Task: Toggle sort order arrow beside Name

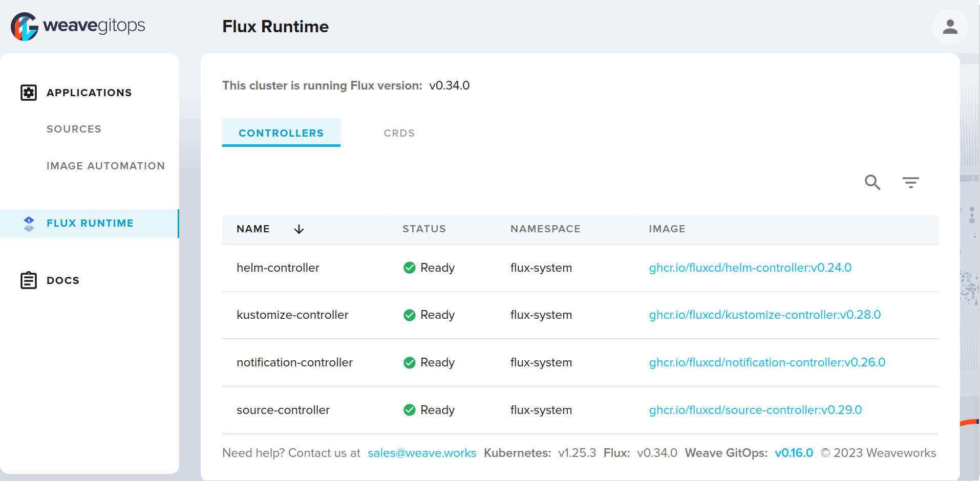Action: pyautogui.click(x=299, y=229)
